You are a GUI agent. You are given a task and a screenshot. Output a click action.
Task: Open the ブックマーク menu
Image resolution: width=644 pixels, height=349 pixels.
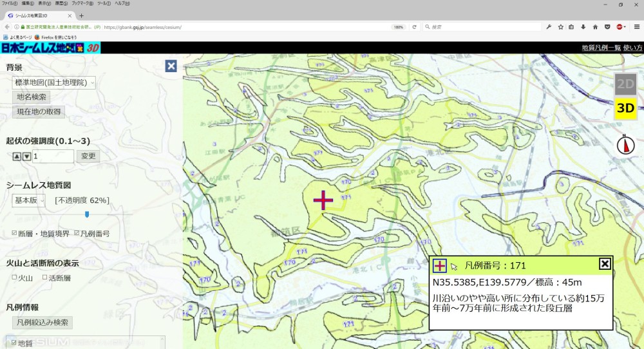84,4
